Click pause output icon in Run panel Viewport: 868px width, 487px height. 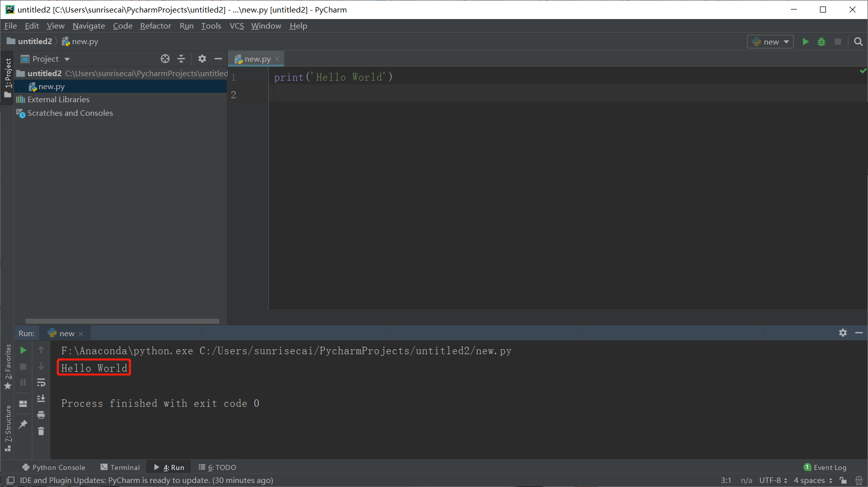23,383
